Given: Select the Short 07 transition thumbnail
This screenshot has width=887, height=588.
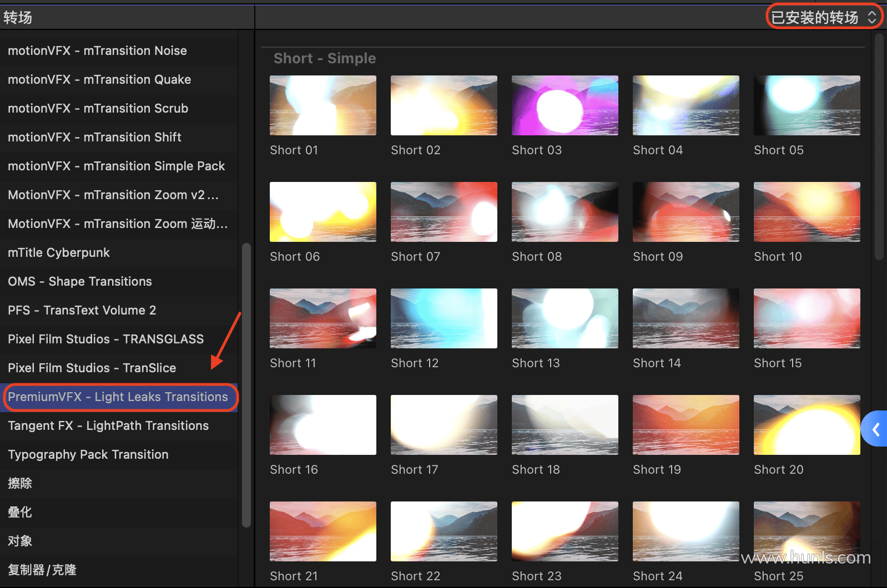Looking at the screenshot, I should point(444,212).
